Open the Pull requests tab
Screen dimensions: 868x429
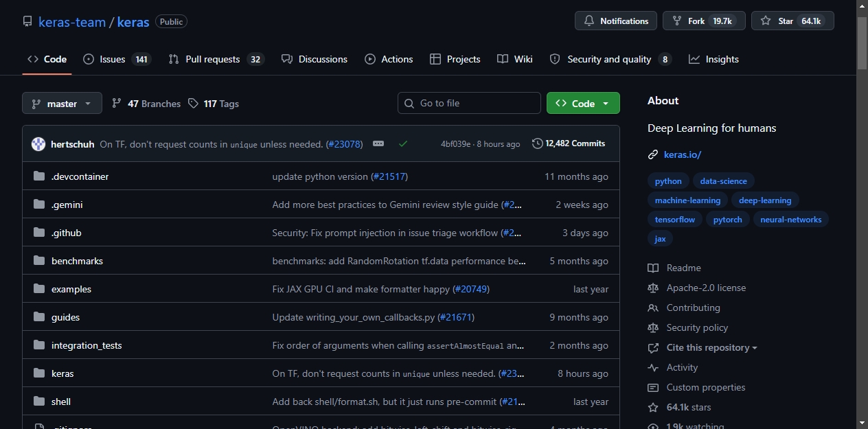[x=216, y=59]
